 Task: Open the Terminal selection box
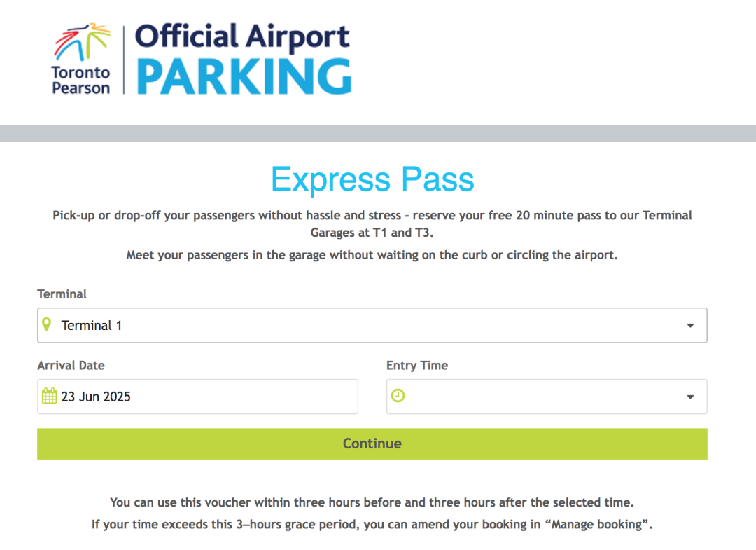click(x=372, y=325)
